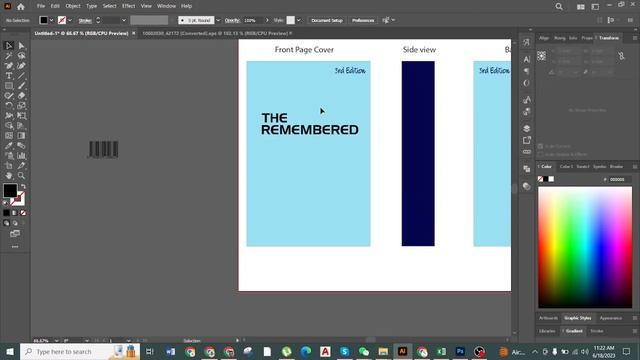Screen dimensions: 640x360
Task: Click the Stroke label link
Action: coord(85,20)
